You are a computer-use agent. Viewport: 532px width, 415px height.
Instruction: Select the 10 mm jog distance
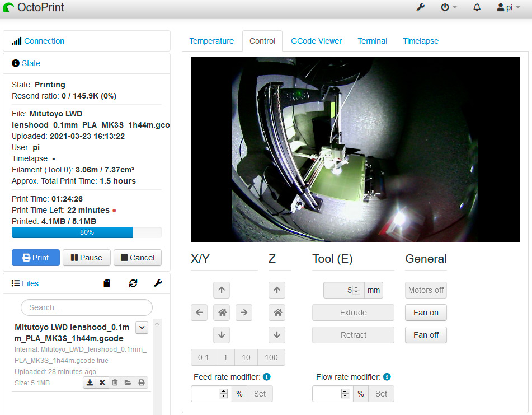pos(246,357)
